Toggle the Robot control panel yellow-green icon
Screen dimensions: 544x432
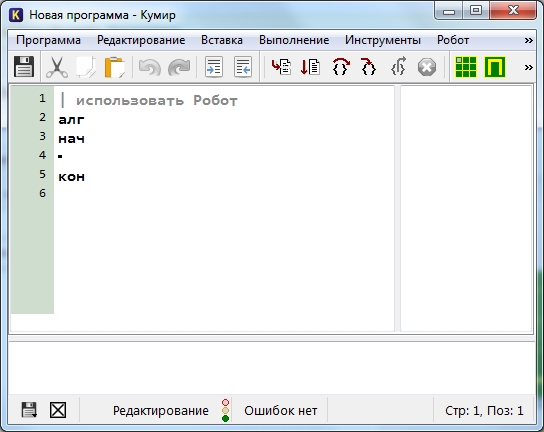pyautogui.click(x=495, y=67)
